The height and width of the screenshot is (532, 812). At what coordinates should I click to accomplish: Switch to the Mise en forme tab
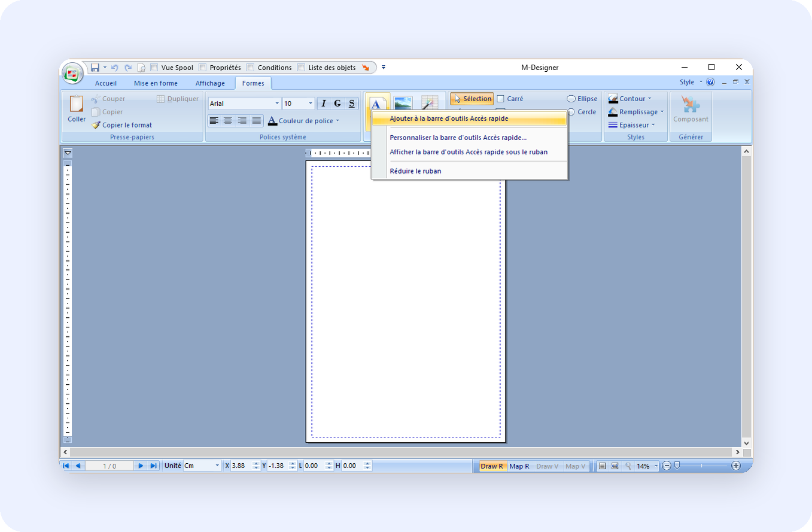[x=156, y=83]
